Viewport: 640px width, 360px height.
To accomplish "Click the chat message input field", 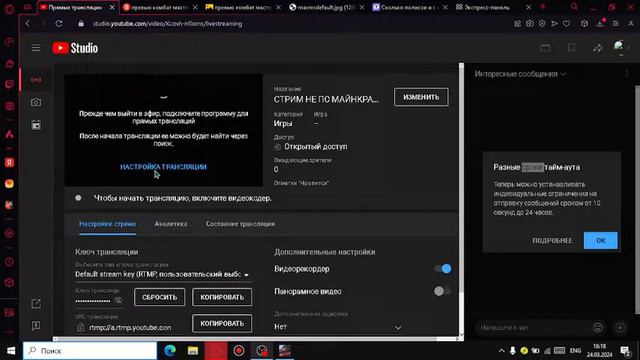I will [x=533, y=327].
